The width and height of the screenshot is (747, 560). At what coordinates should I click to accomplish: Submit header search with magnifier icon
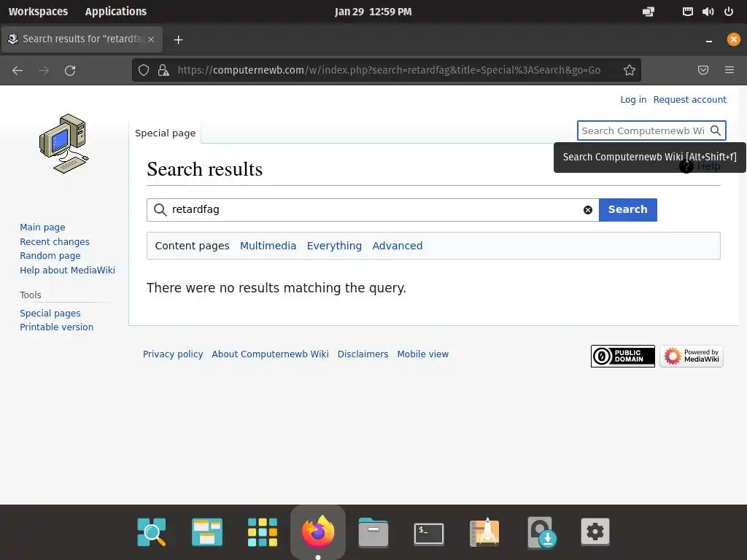715,131
